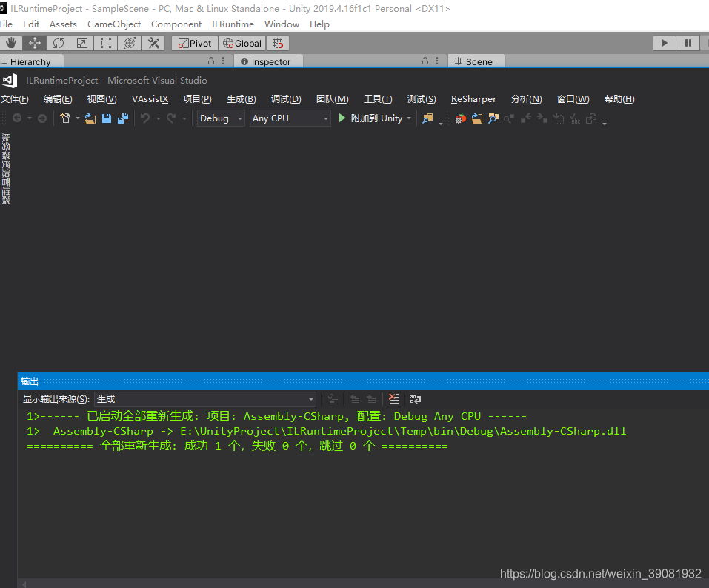Viewport: 709px width, 588px height.
Task: Click the Save file icon
Action: [107, 118]
